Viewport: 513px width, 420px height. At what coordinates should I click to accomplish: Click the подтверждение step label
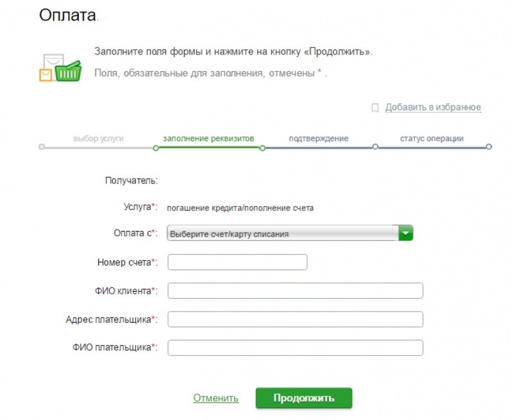pyautogui.click(x=318, y=139)
